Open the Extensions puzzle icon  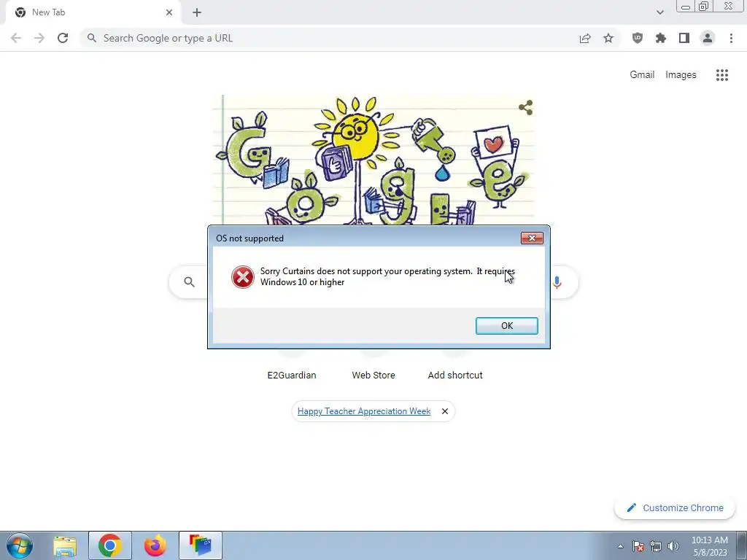coord(661,38)
